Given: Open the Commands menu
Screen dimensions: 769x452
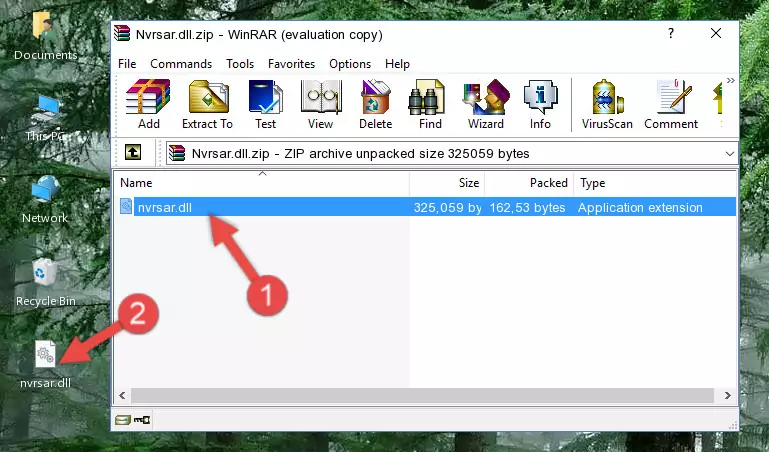Looking at the screenshot, I should pos(181,64).
